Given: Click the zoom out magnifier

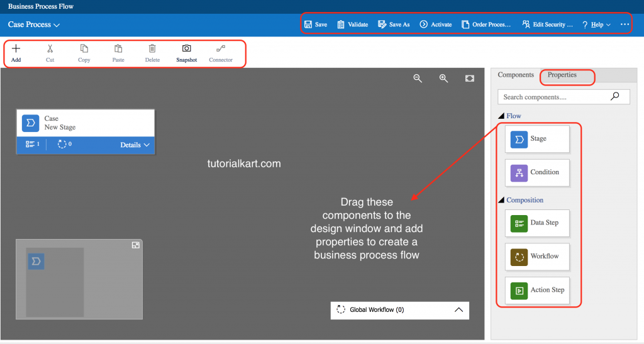Looking at the screenshot, I should point(417,78).
